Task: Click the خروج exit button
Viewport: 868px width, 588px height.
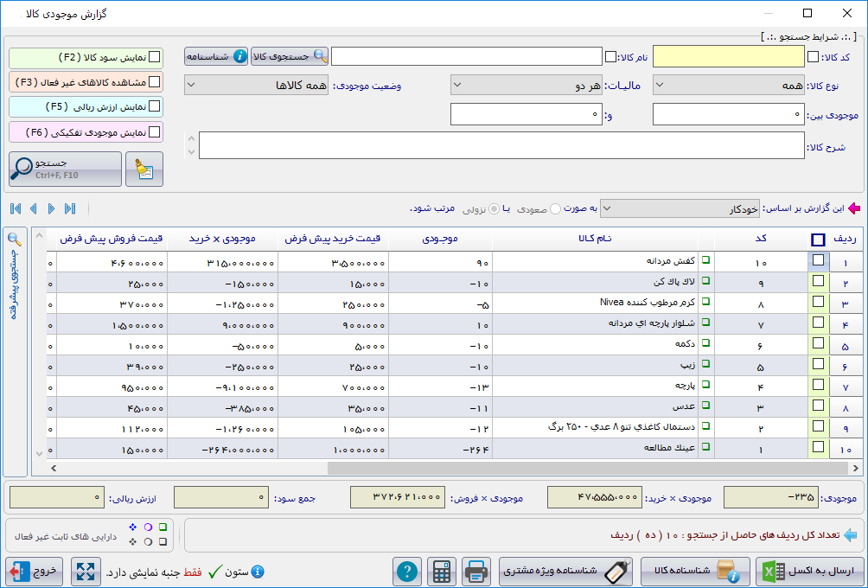Action: tap(35, 572)
